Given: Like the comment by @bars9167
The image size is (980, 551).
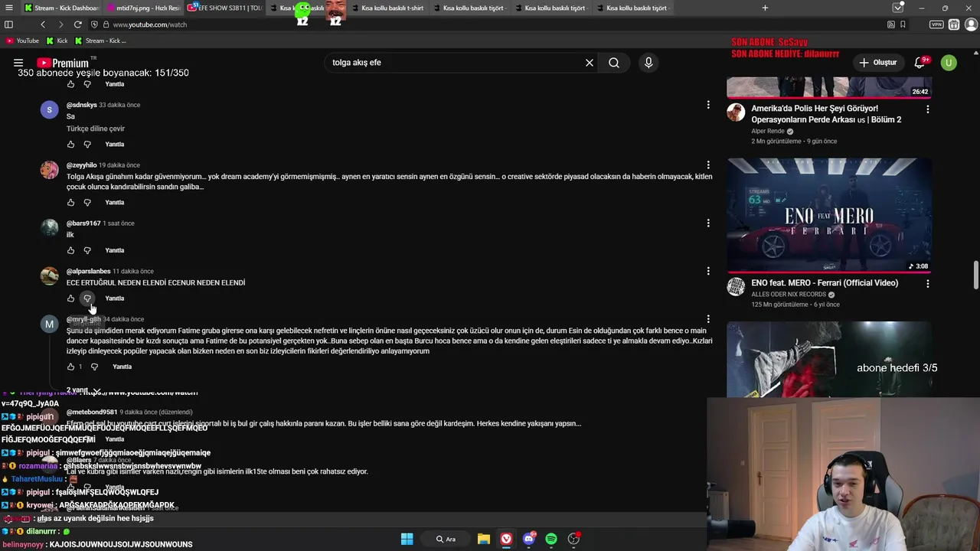Looking at the screenshot, I should 70,250.
